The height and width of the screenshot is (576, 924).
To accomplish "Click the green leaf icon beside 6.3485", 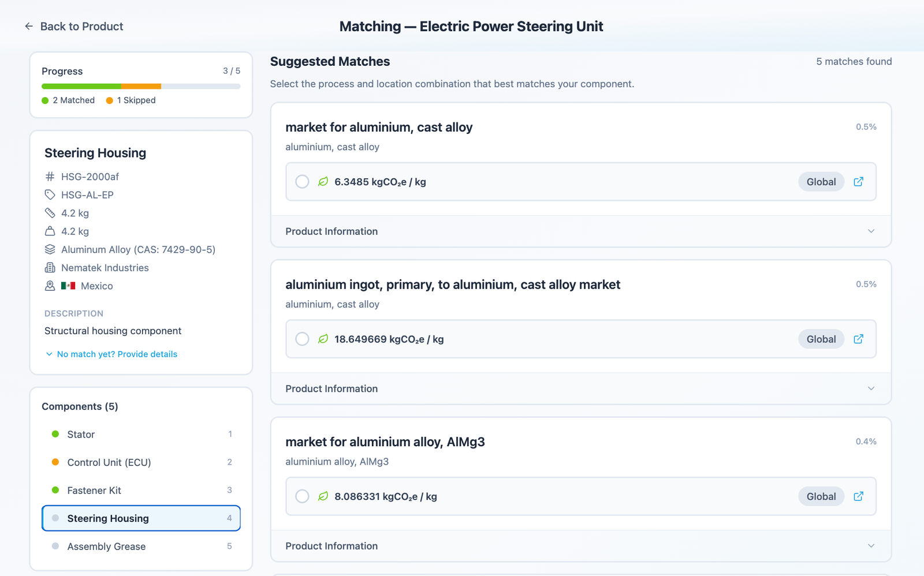I will 323,182.
